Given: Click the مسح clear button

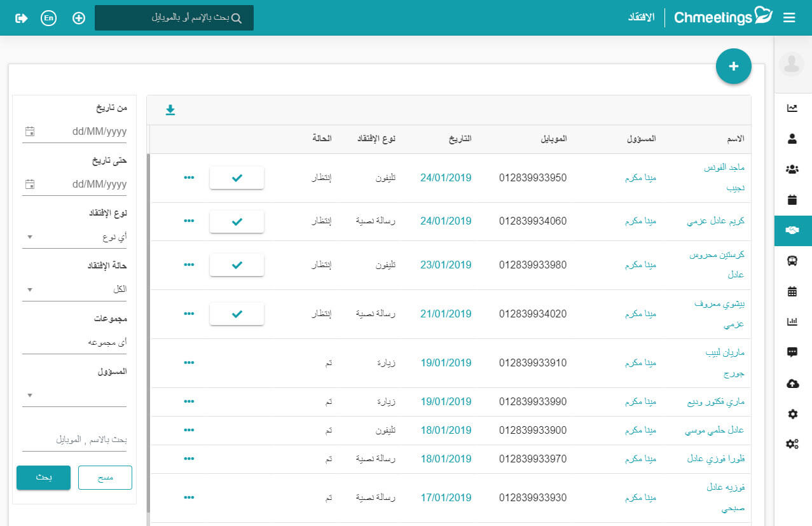Looking at the screenshot, I should tap(105, 478).
